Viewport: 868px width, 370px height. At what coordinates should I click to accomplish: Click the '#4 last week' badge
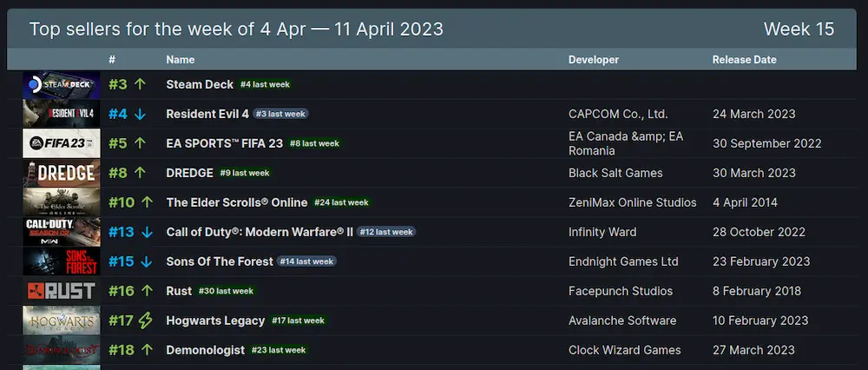[x=265, y=85]
